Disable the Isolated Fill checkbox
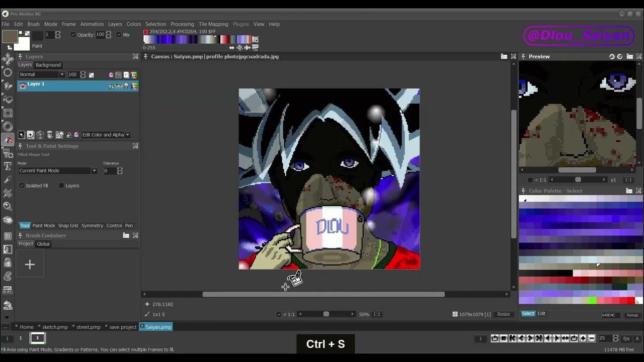Viewport: 644px width, 362px height. coord(21,186)
